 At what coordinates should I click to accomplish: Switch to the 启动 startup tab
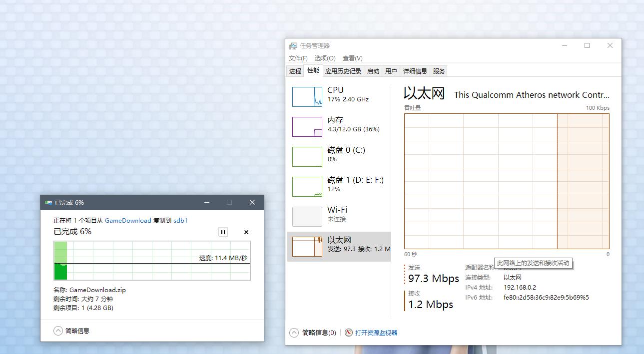coord(373,71)
